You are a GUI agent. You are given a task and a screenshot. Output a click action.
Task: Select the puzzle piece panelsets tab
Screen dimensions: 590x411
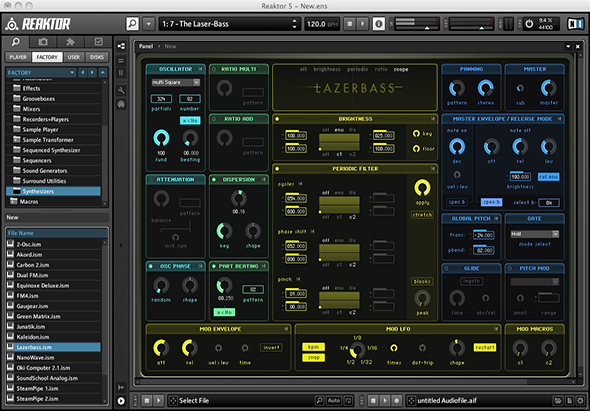click(x=70, y=42)
